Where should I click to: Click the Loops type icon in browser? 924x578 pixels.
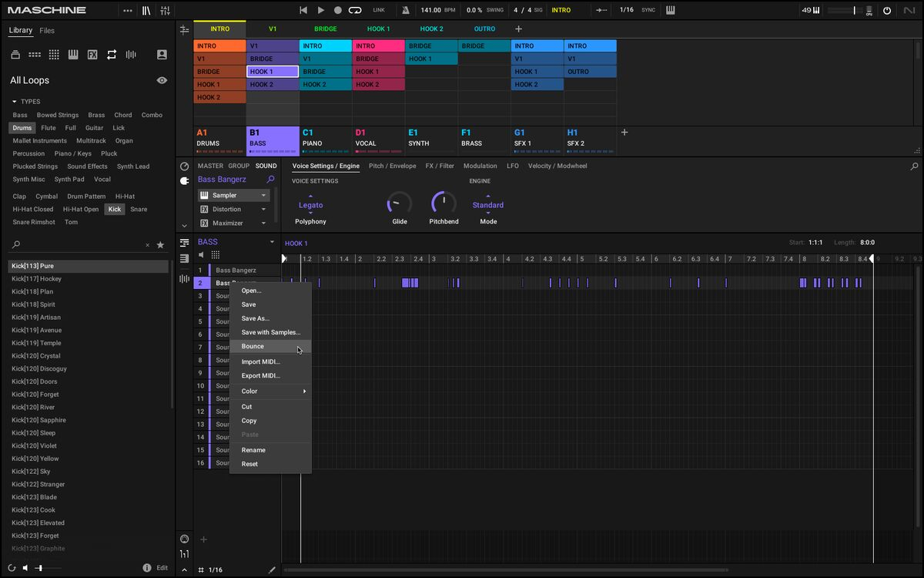tap(112, 55)
